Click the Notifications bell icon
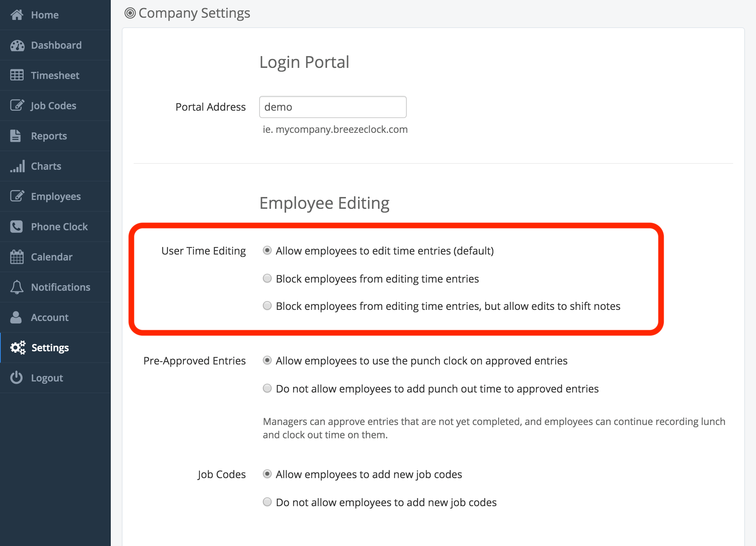Image resolution: width=756 pixels, height=546 pixels. (x=17, y=287)
